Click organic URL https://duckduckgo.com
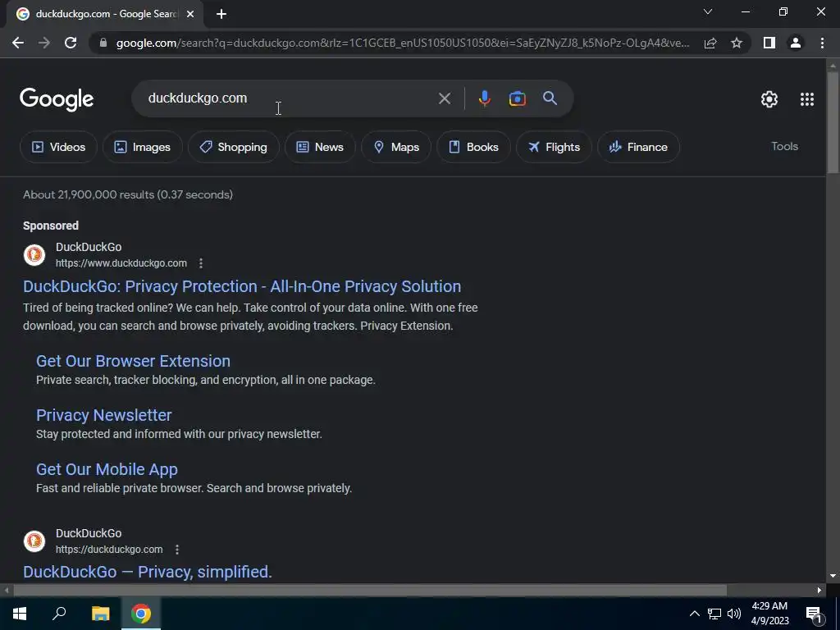Screen dimensions: 840x630 point(109,549)
